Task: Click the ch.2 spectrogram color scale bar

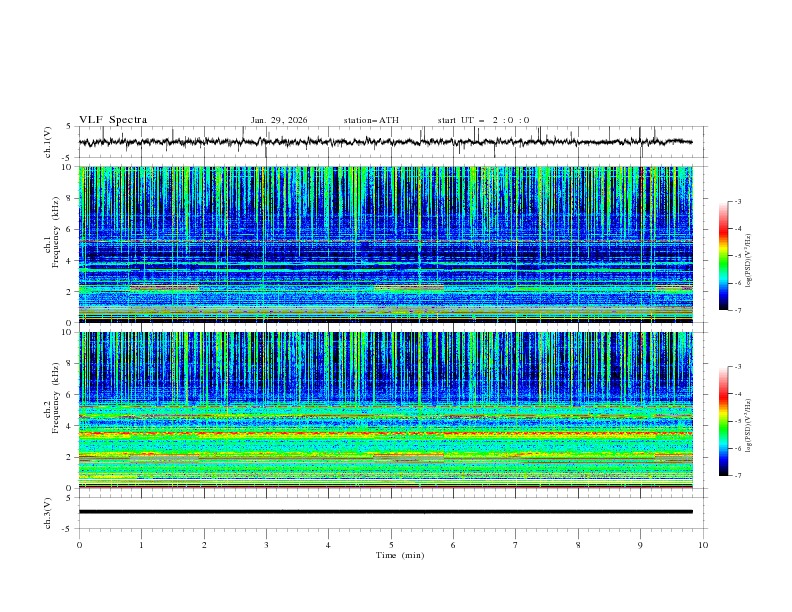Action: [723, 421]
